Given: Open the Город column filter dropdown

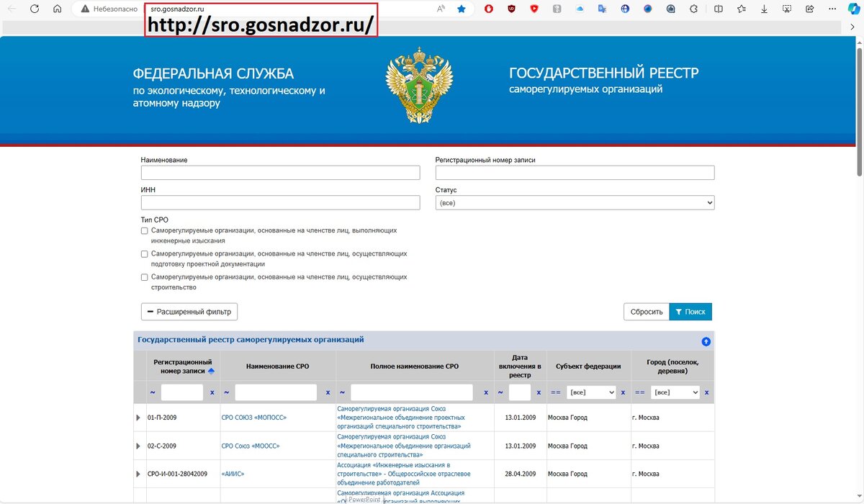Looking at the screenshot, I should click(675, 392).
